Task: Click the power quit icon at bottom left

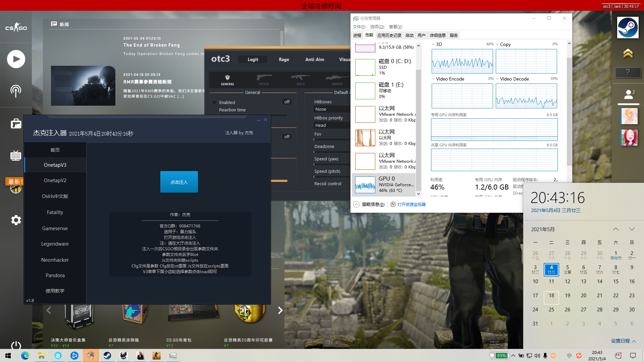Action: [x=16, y=345]
